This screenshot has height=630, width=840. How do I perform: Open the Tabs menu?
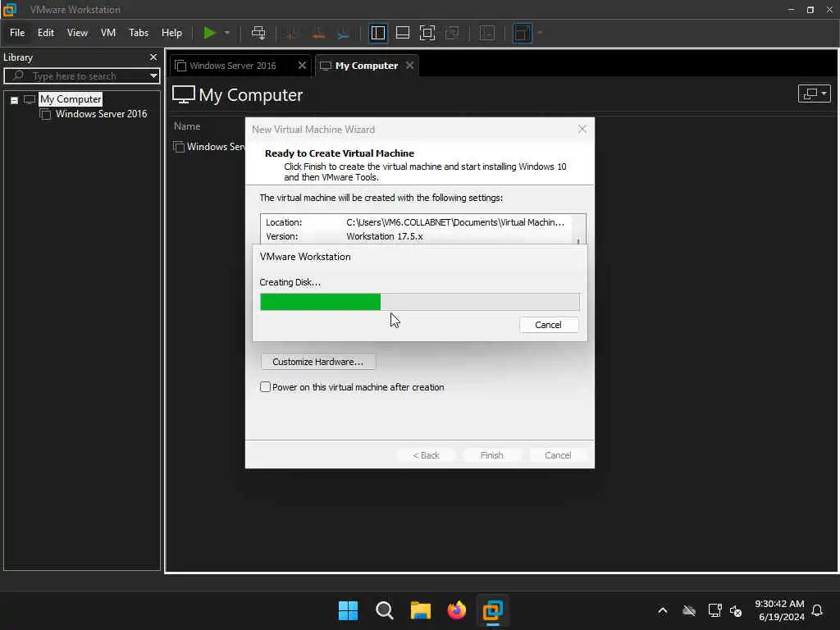138,33
